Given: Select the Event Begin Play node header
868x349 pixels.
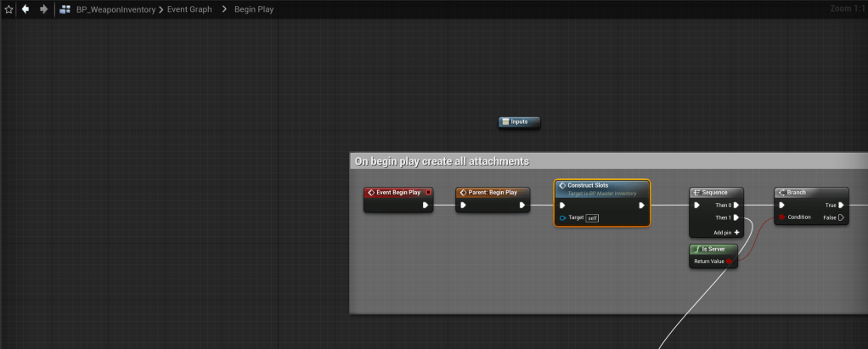Looking at the screenshot, I should click(398, 193).
